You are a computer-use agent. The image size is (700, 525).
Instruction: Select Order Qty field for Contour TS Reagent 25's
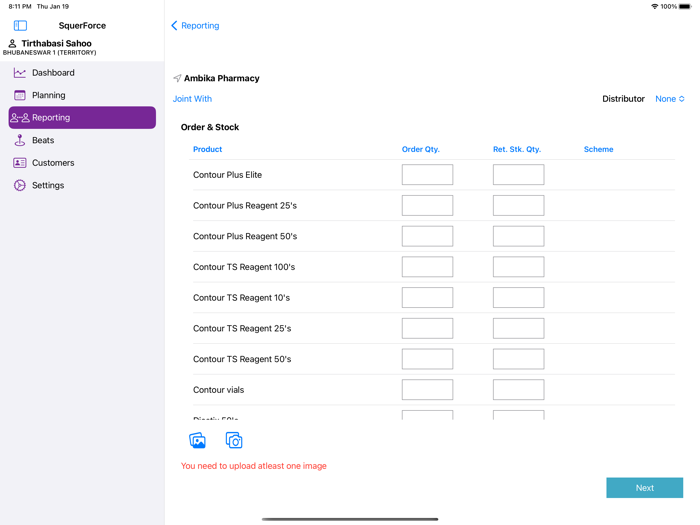click(x=427, y=329)
